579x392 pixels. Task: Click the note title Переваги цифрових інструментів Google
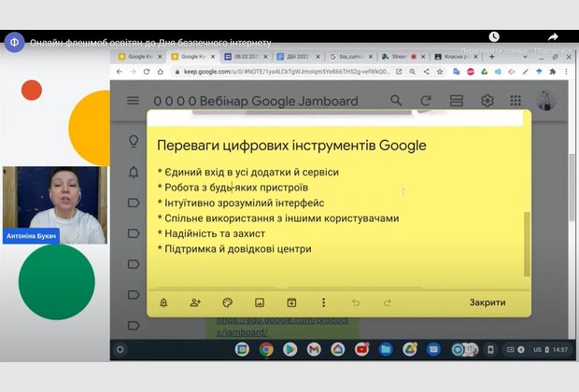(291, 146)
